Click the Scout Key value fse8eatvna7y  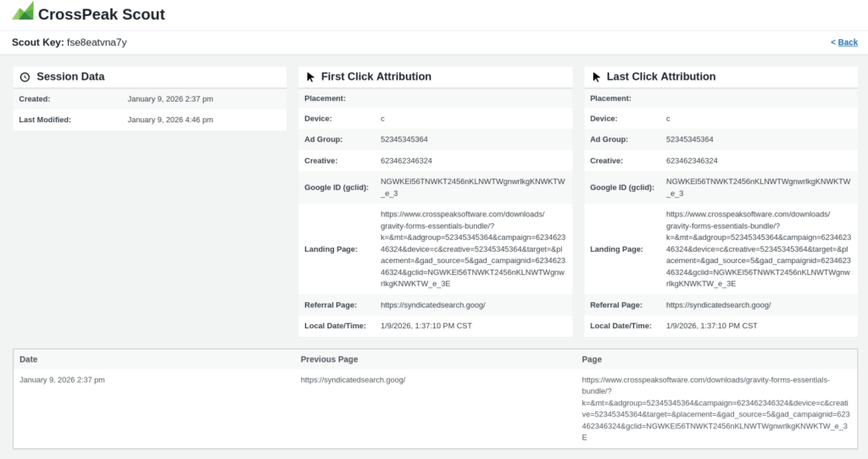point(97,42)
